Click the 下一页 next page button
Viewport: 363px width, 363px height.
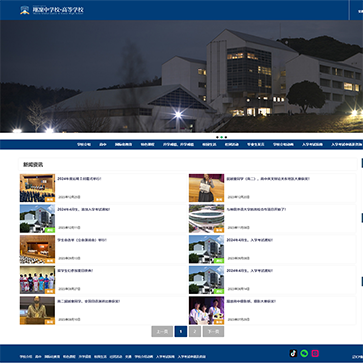click(x=213, y=331)
